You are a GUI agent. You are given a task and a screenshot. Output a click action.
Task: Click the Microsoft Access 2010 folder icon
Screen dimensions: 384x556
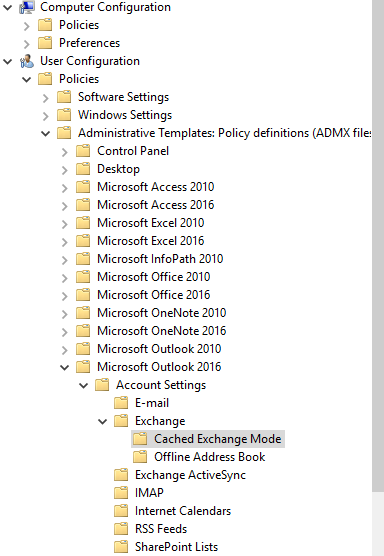pos(83,187)
